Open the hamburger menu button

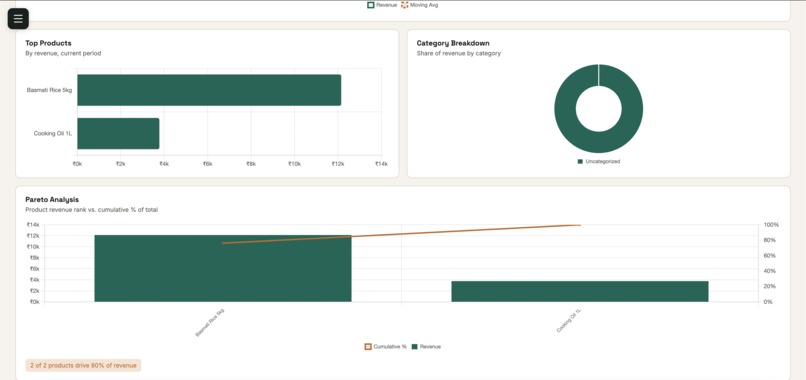pos(18,19)
